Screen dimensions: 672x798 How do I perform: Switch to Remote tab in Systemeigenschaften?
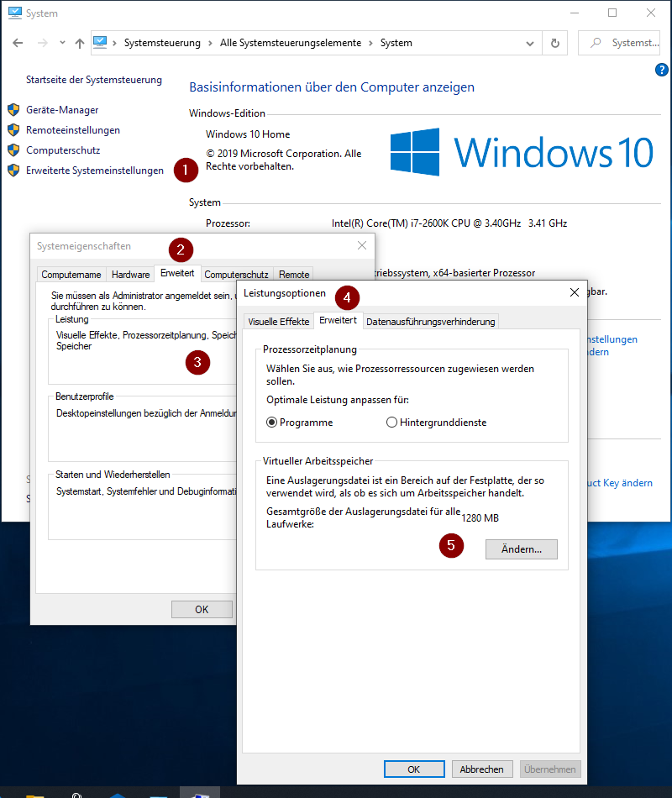pyautogui.click(x=294, y=275)
